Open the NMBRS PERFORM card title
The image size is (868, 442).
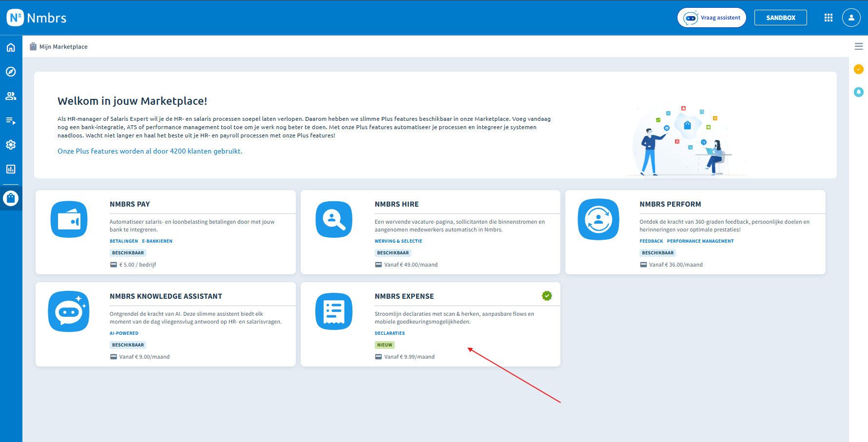point(671,204)
